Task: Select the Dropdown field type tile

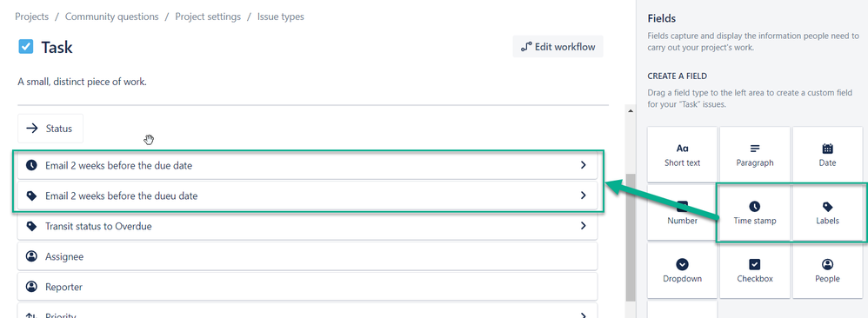Action: [682, 270]
